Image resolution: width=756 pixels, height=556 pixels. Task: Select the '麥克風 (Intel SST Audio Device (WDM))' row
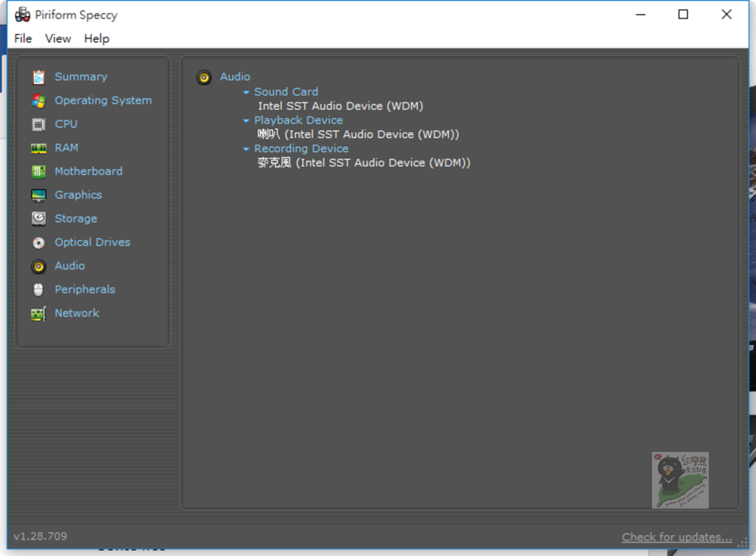point(363,163)
